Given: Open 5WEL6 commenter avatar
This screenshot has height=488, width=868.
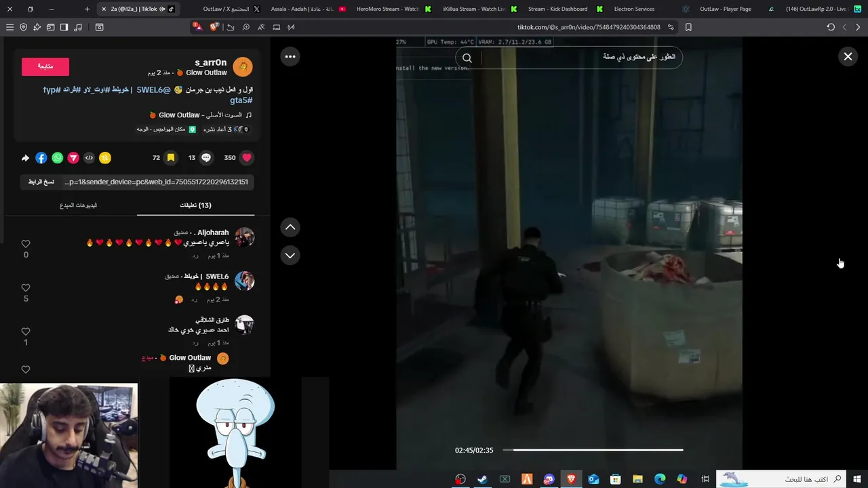Looking at the screenshot, I should click(x=244, y=281).
